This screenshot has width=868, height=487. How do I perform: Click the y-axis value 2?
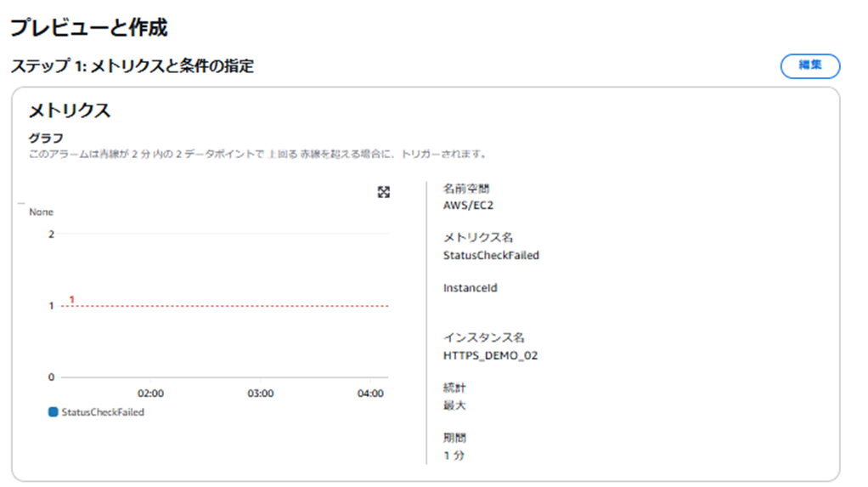click(x=52, y=234)
